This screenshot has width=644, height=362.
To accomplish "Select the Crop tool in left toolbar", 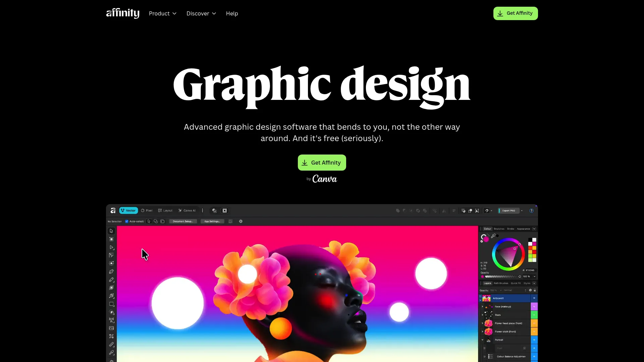I will pos(111,336).
